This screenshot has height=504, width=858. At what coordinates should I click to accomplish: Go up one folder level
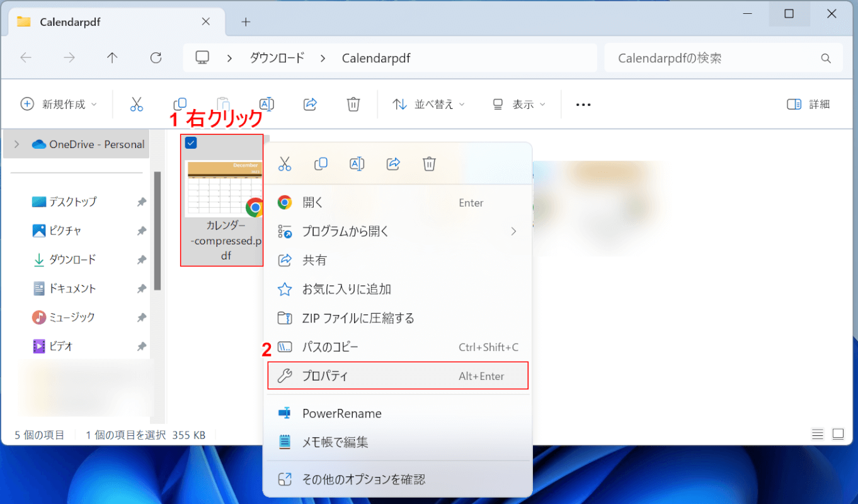[x=112, y=58]
